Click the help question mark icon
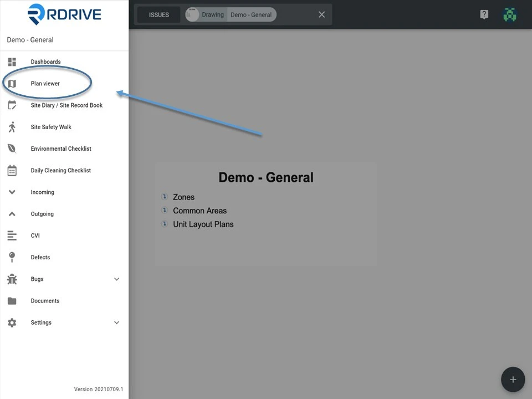This screenshot has height=399, width=532. click(x=484, y=14)
